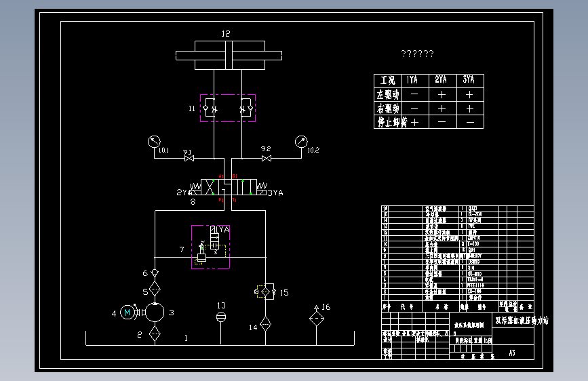Screen dimensions: 588x381
Task: Select the number '12' above the cylinder
Action: 225,33
